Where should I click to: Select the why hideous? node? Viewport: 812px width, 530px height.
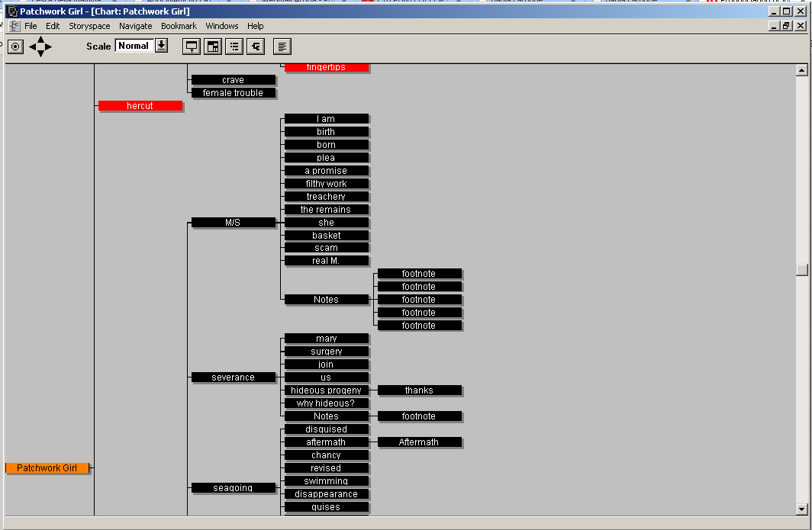327,403
